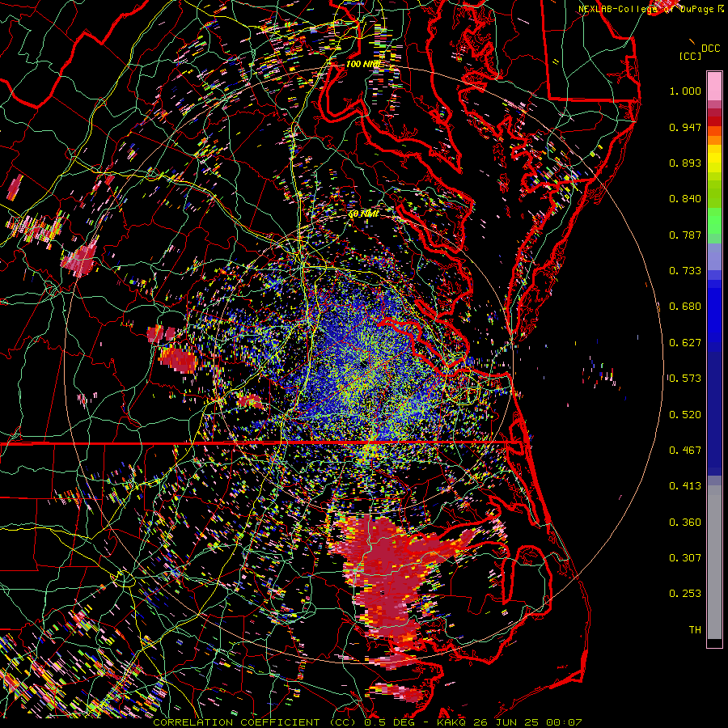Image resolution: width=728 pixels, height=728 pixels.
Task: Select the 0.893 scale label
Action: 685,163
